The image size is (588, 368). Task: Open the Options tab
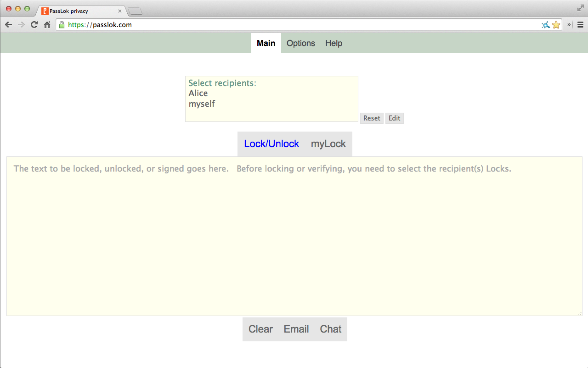(301, 43)
